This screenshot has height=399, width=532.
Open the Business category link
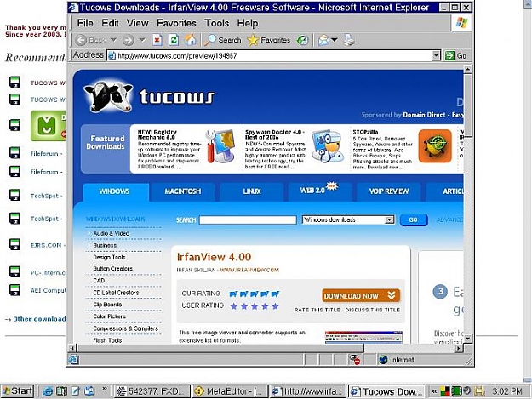coord(105,245)
